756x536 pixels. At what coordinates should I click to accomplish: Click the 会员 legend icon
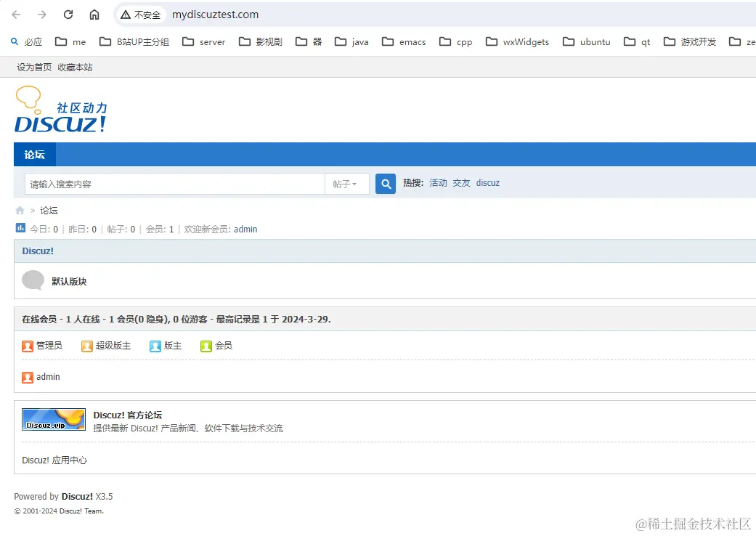[206, 346]
